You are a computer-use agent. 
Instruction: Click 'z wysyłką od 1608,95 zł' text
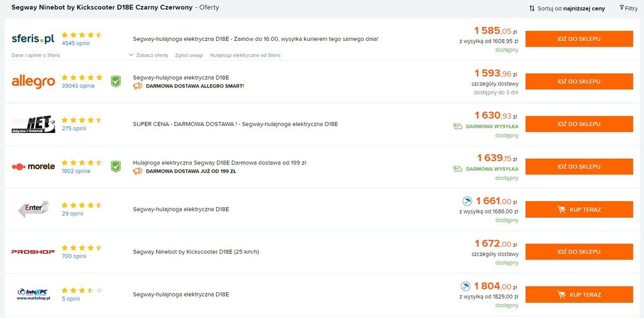coord(489,41)
